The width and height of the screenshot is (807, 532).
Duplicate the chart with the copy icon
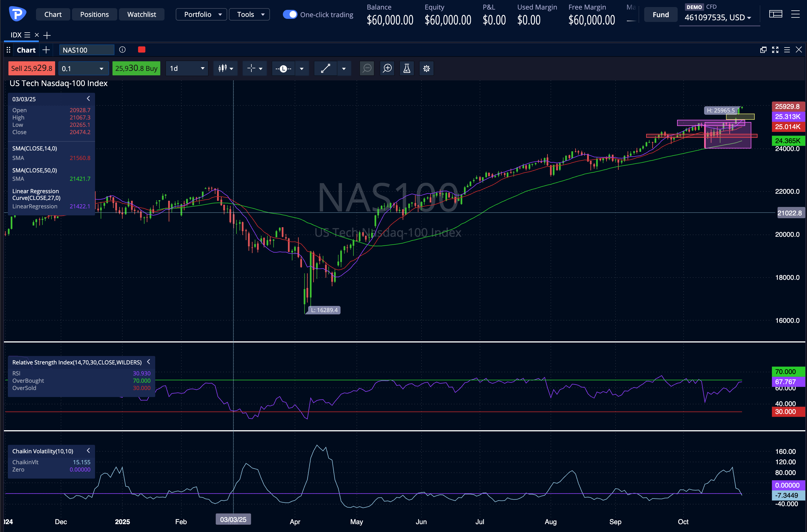tap(763, 49)
